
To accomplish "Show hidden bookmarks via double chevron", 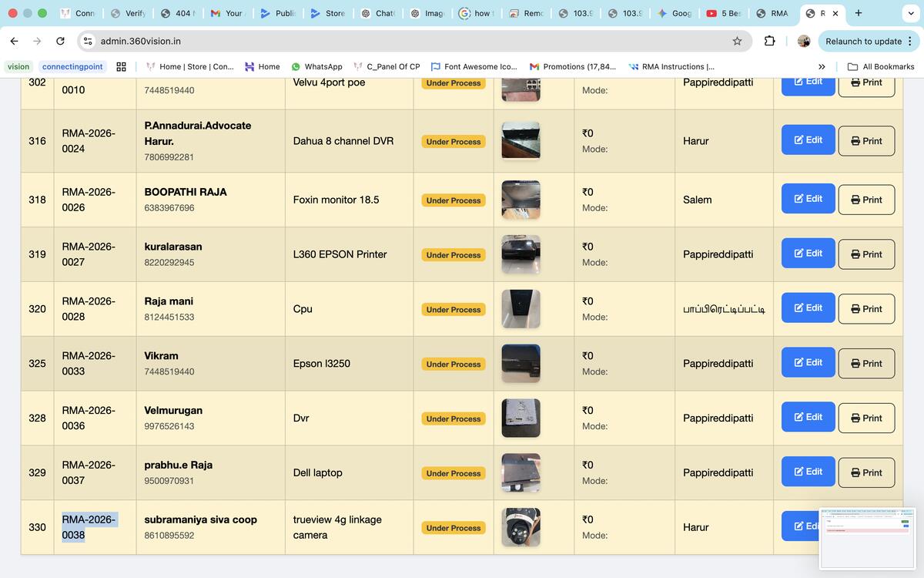I will [x=822, y=67].
